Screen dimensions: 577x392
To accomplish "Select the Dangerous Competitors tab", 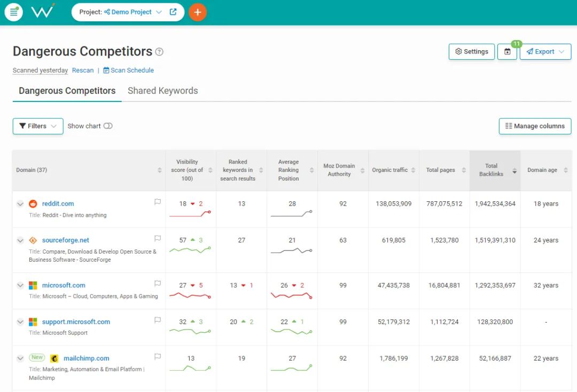I will (x=67, y=91).
